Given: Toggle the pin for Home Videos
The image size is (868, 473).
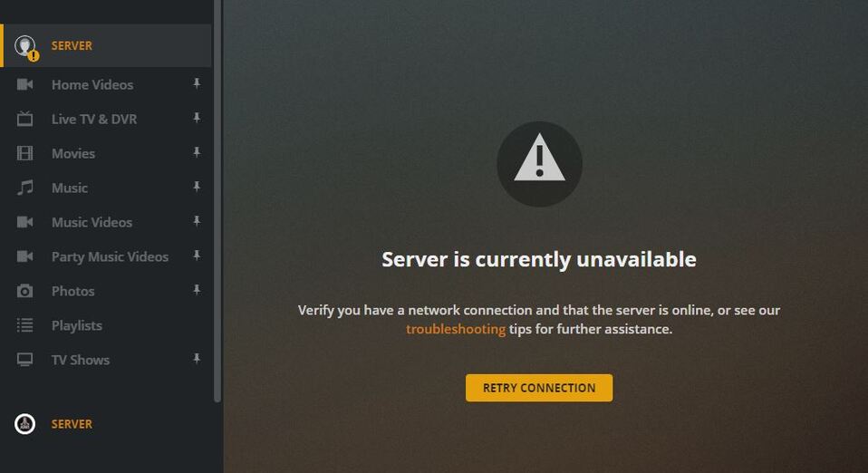Looking at the screenshot, I should point(197,83).
